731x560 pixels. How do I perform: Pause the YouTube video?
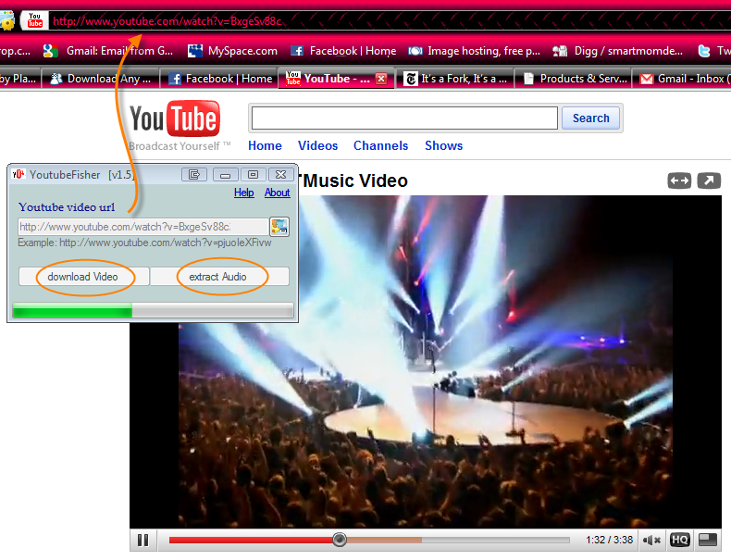(x=143, y=540)
